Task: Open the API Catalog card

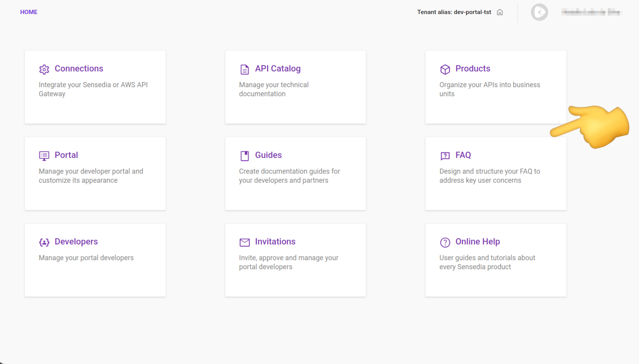Action: pyautogui.click(x=295, y=87)
